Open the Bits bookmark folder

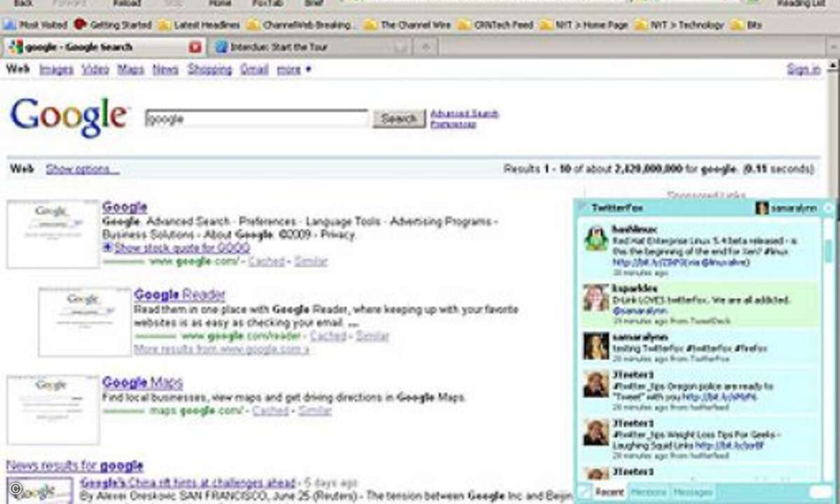point(746,25)
